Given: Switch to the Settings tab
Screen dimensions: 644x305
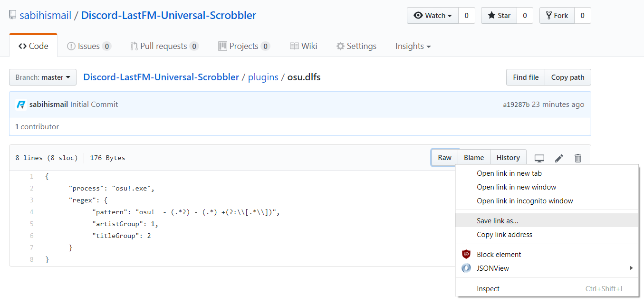Looking at the screenshot, I should click(356, 46).
